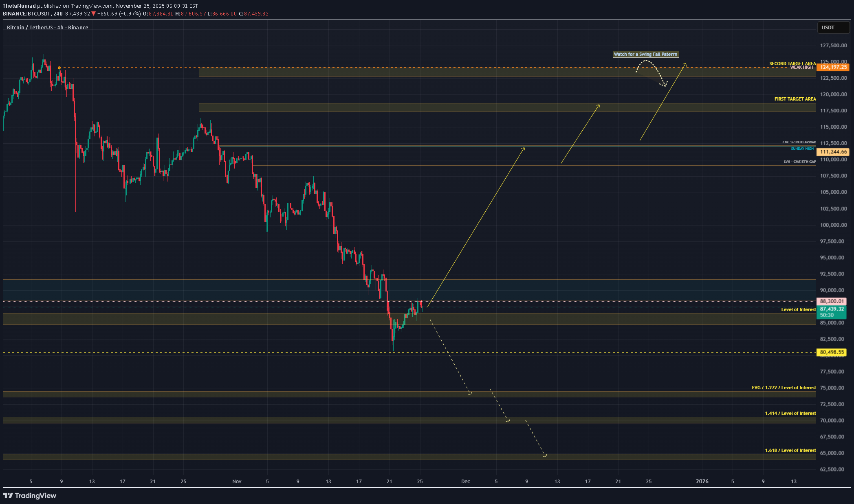Image resolution: width=854 pixels, height=504 pixels.
Task: Click the orange 124,197.25 price label
Action: click(x=833, y=67)
